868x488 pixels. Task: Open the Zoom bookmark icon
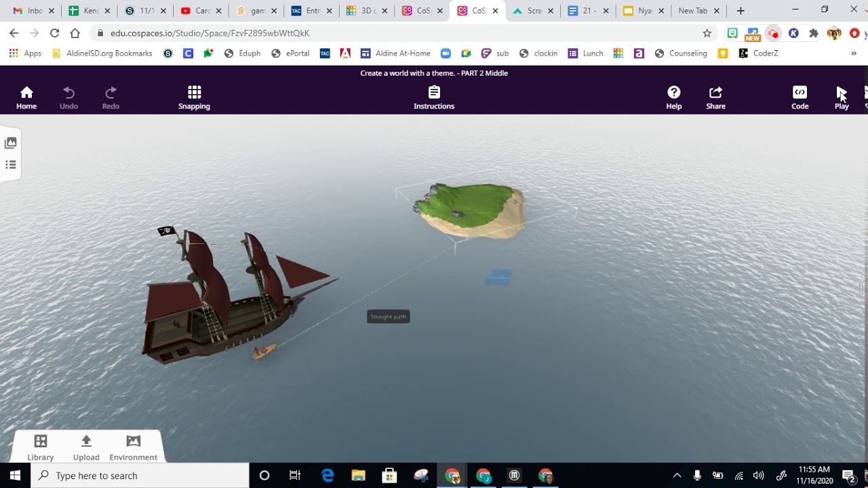(446, 54)
